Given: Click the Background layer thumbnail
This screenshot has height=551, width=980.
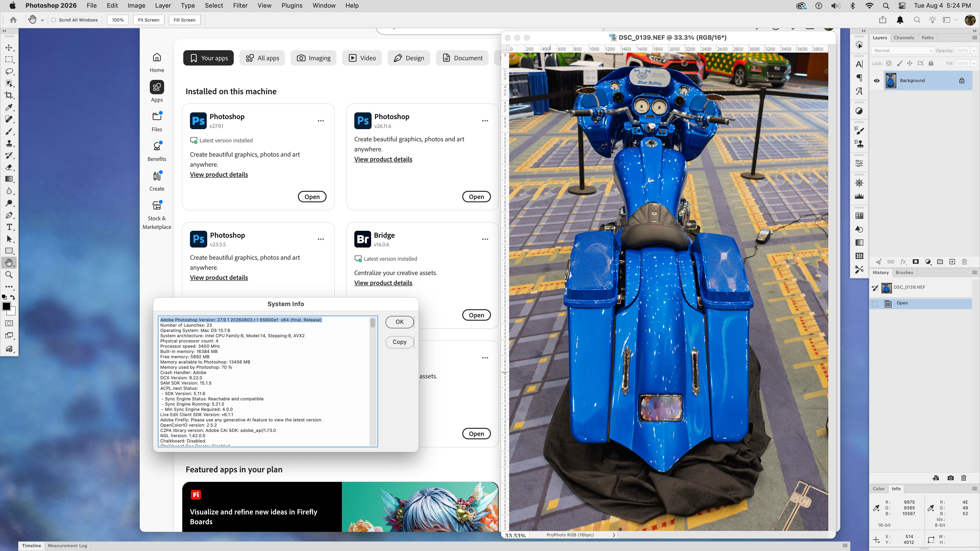Looking at the screenshot, I should (891, 81).
